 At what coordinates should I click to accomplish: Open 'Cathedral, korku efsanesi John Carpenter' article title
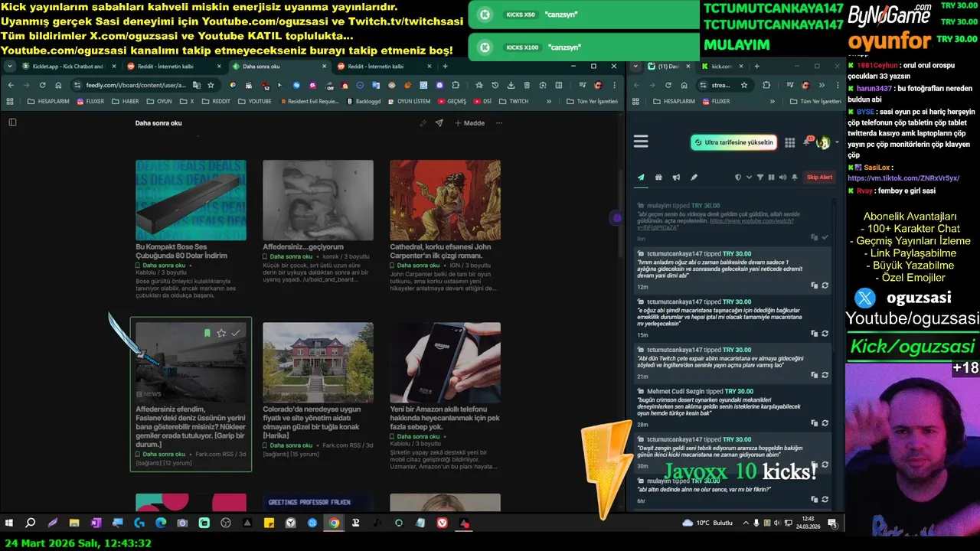tap(440, 251)
